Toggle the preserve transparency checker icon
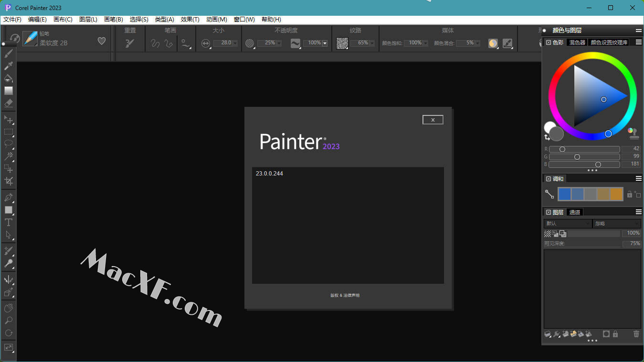Viewport: 644px width, 362px height. 548,234
